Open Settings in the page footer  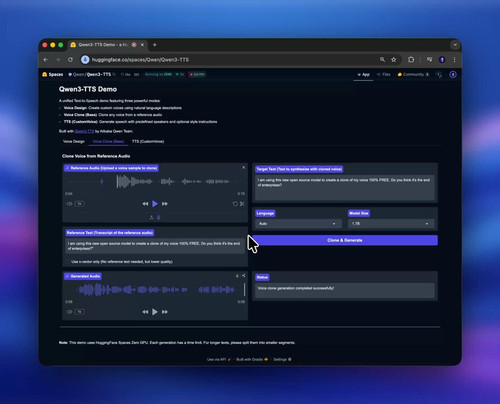[282, 359]
